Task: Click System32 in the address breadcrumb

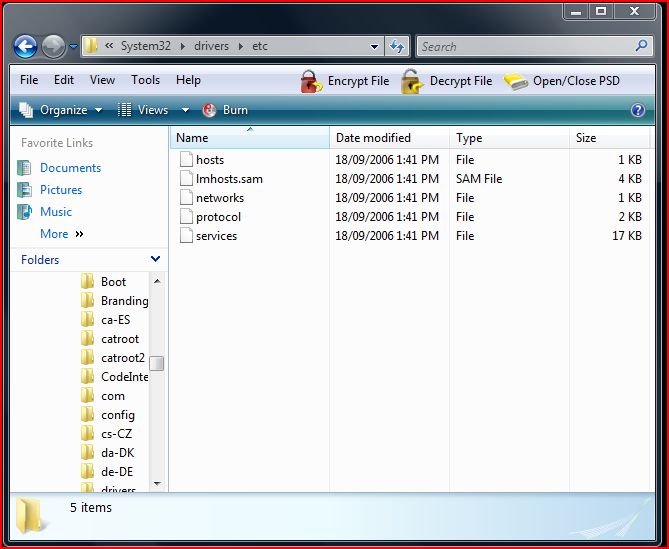Action: tap(145, 46)
